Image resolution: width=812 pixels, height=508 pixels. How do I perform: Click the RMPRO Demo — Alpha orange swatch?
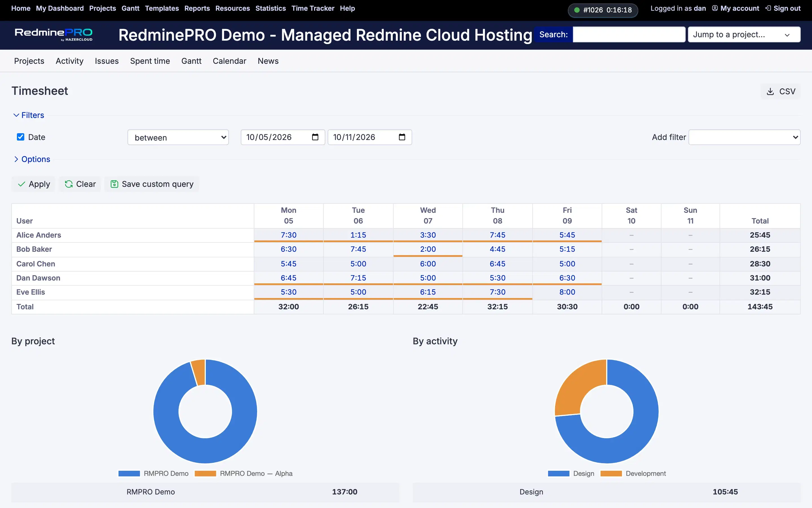pos(205,473)
